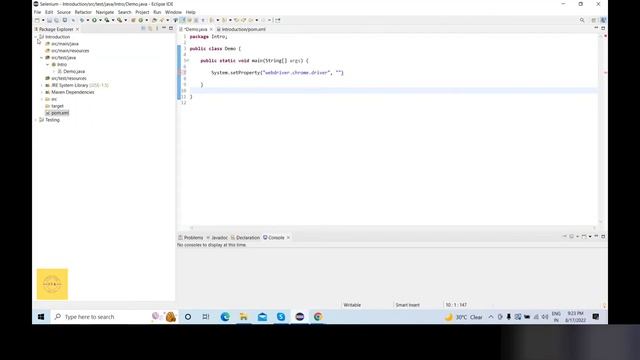Expand JRE System Library
Image resolution: width=640 pixels, height=360 pixels.
[42, 85]
